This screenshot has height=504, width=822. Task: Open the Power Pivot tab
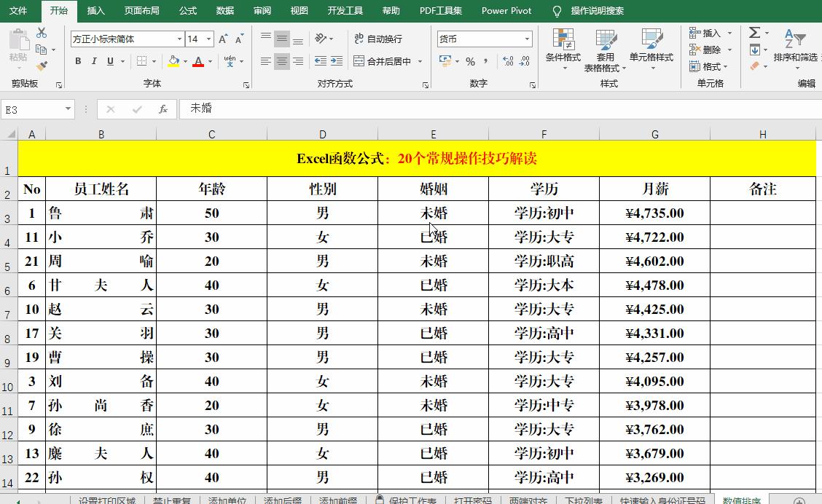pyautogui.click(x=506, y=11)
